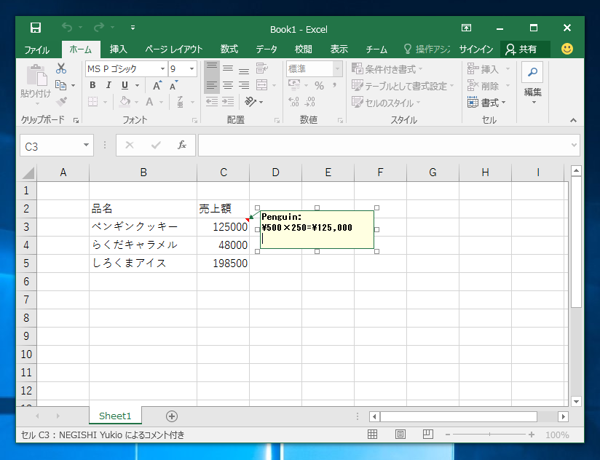Click the Format Painter brush icon
Image resolution: width=600 pixels, height=460 pixels.
[x=61, y=102]
